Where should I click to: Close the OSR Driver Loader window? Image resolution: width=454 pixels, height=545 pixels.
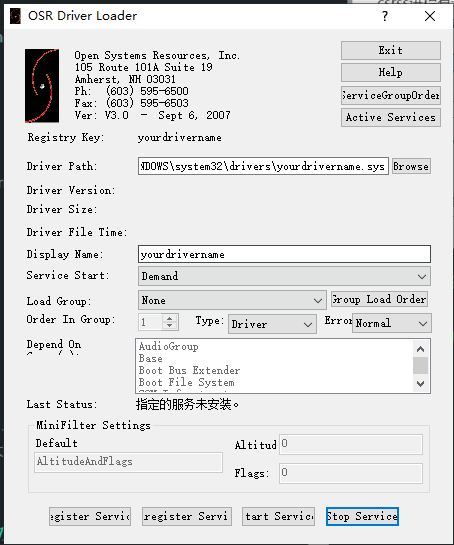(430, 16)
